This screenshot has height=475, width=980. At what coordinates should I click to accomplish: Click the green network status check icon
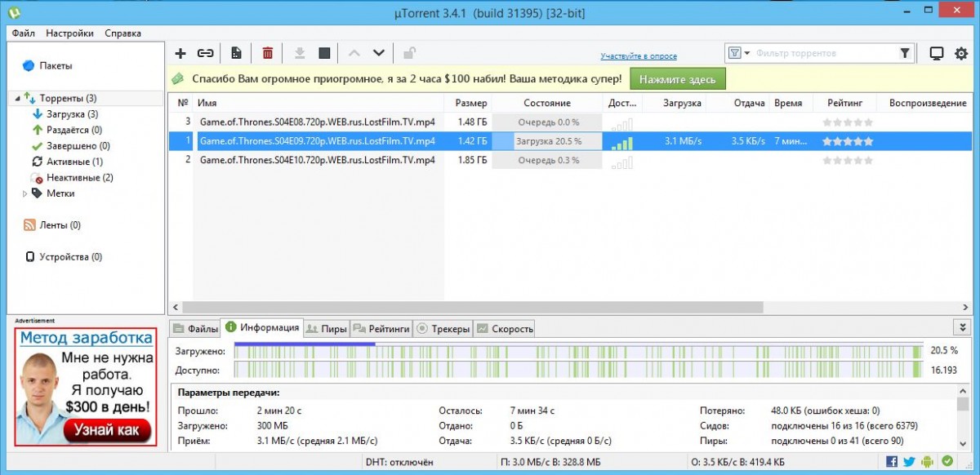[947, 462]
